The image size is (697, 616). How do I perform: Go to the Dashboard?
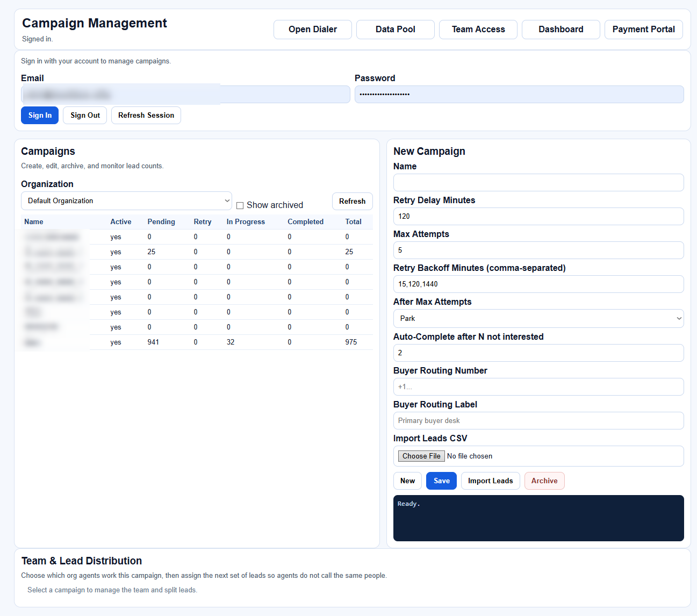point(561,30)
